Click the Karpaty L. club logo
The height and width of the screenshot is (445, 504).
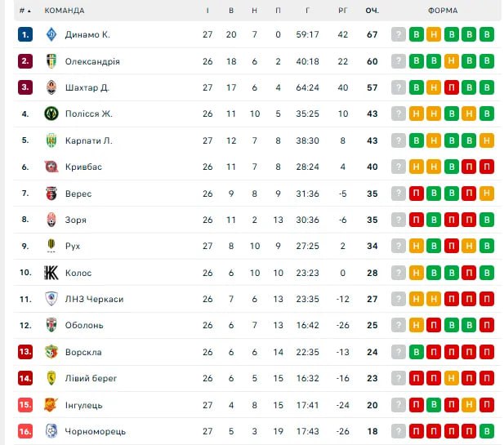(51, 140)
